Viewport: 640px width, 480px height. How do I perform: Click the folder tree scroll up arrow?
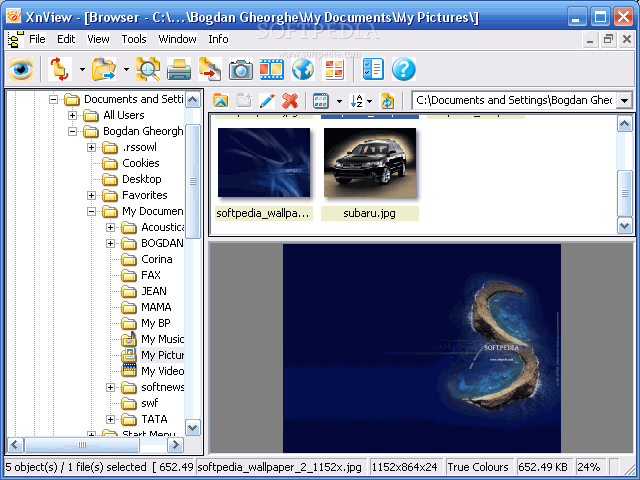coord(193,100)
